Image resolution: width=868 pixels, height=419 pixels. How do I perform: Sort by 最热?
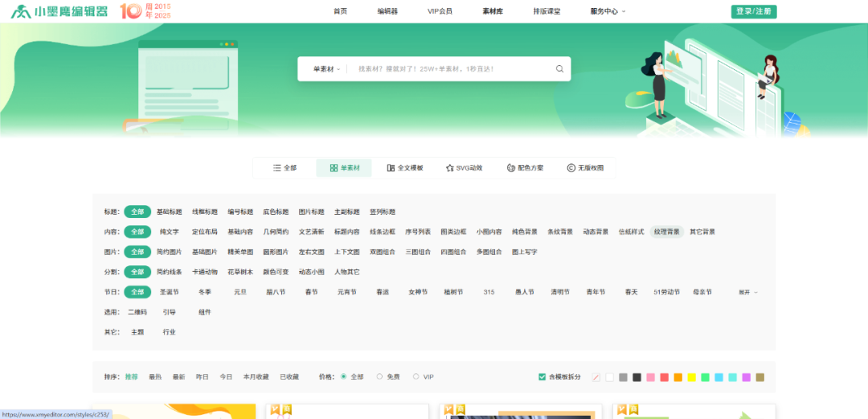coord(155,377)
